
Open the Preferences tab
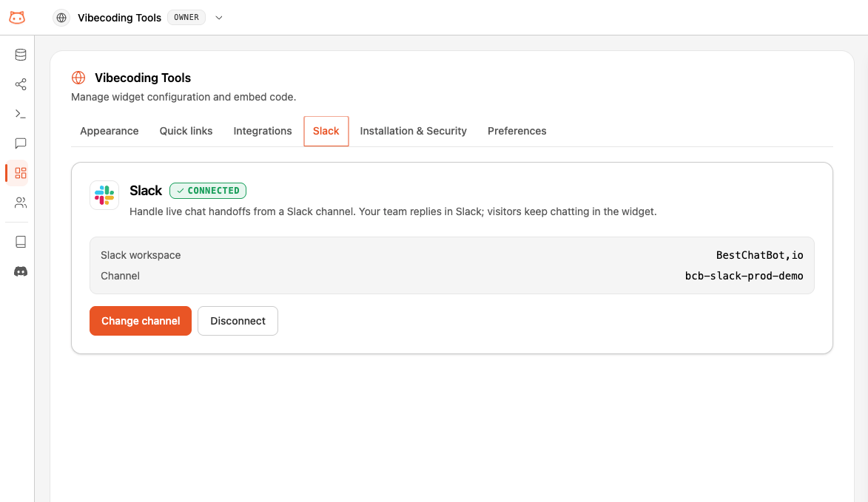click(x=517, y=131)
